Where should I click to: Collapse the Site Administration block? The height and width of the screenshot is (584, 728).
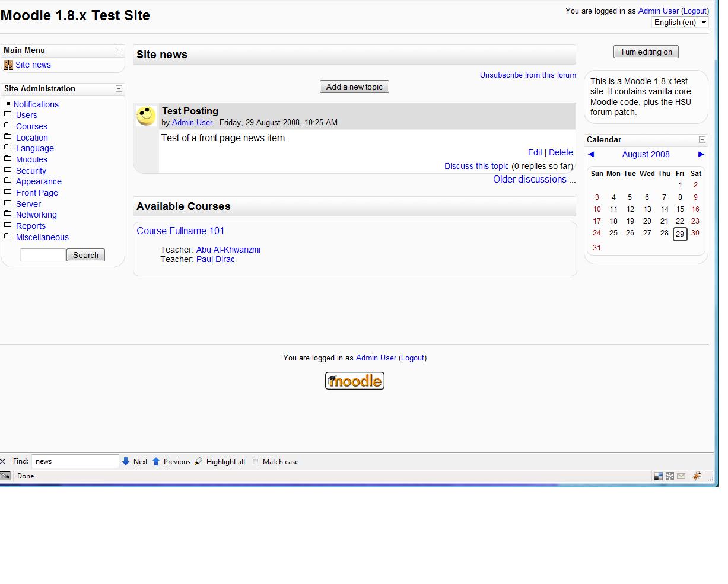tap(119, 89)
